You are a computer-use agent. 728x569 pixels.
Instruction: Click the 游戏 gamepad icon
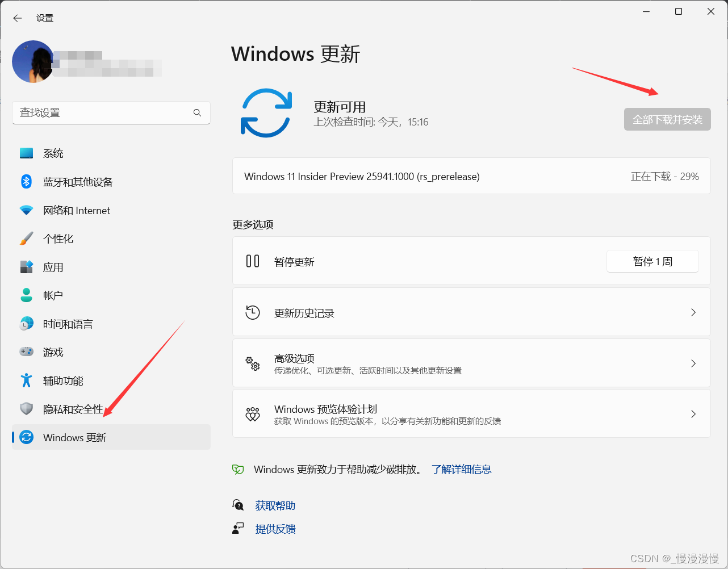click(x=27, y=352)
